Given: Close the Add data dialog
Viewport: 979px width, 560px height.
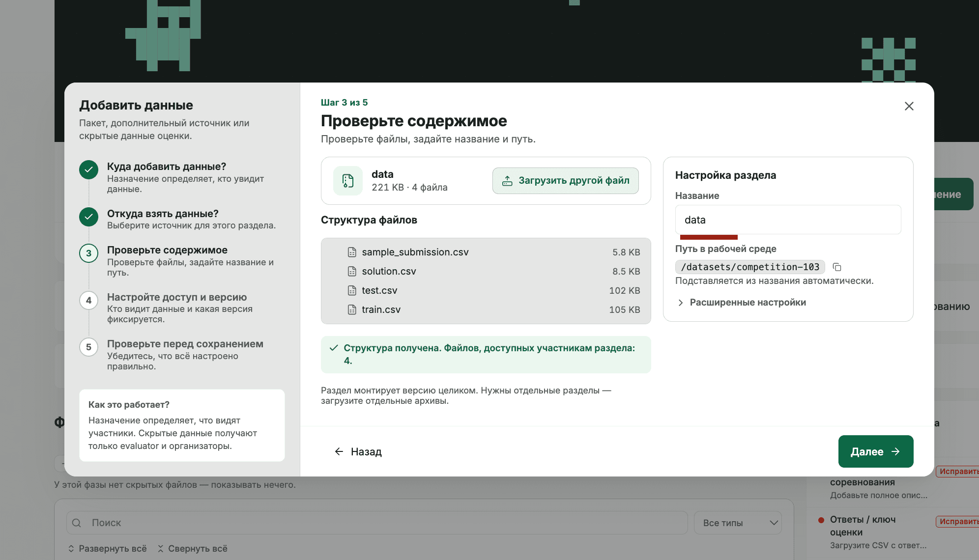Looking at the screenshot, I should (x=909, y=106).
